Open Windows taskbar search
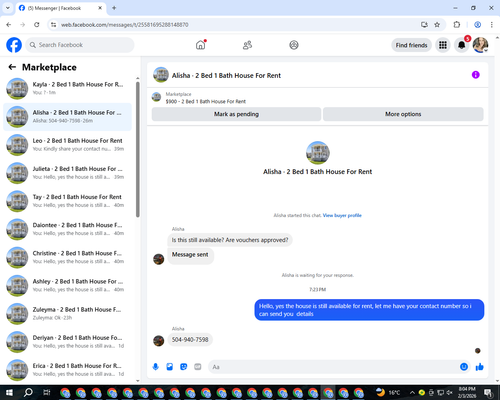 pos(28,392)
